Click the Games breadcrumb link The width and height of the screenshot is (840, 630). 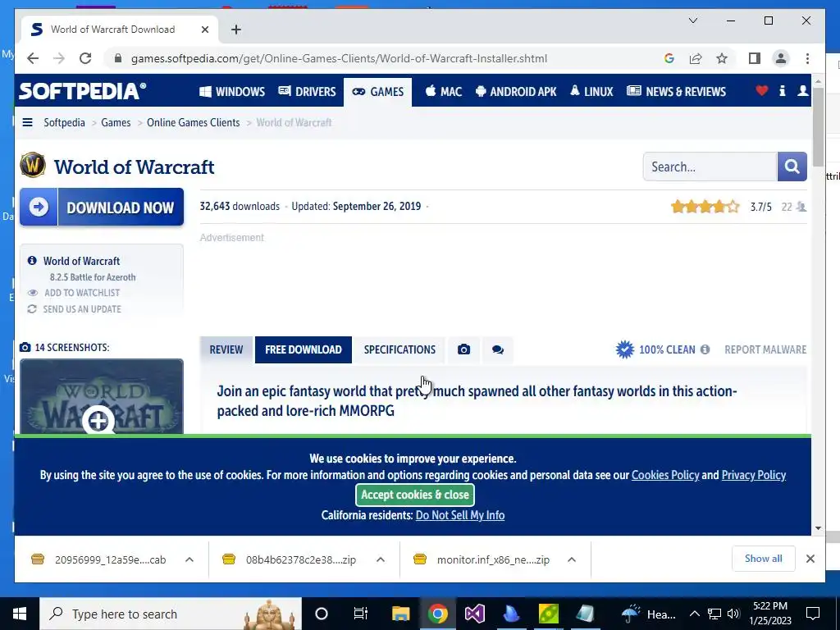pos(116,123)
